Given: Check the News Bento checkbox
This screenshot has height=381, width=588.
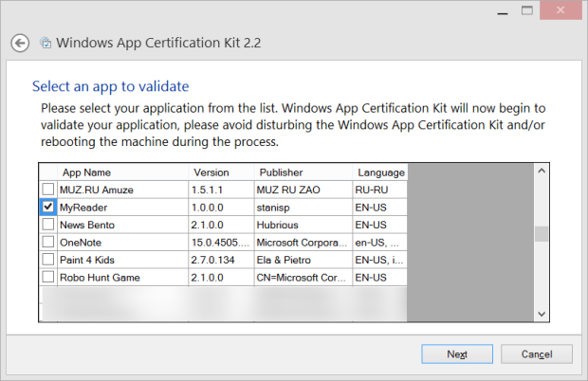Looking at the screenshot, I should tap(48, 225).
